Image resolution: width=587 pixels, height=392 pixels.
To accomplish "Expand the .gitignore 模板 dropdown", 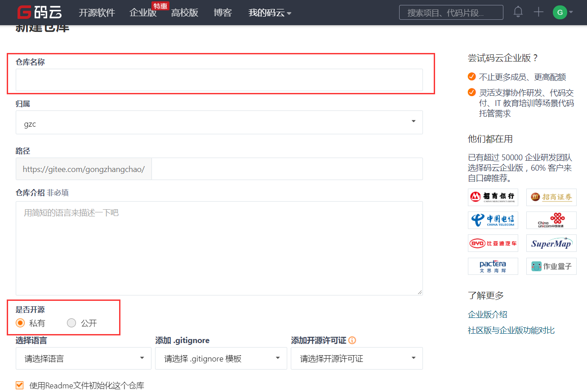I will coord(221,358).
